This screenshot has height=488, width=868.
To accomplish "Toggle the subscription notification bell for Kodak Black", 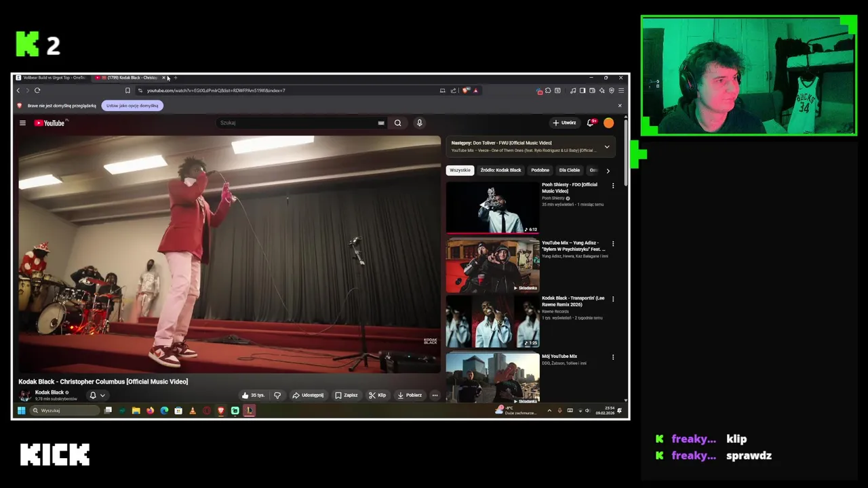I will (93, 395).
